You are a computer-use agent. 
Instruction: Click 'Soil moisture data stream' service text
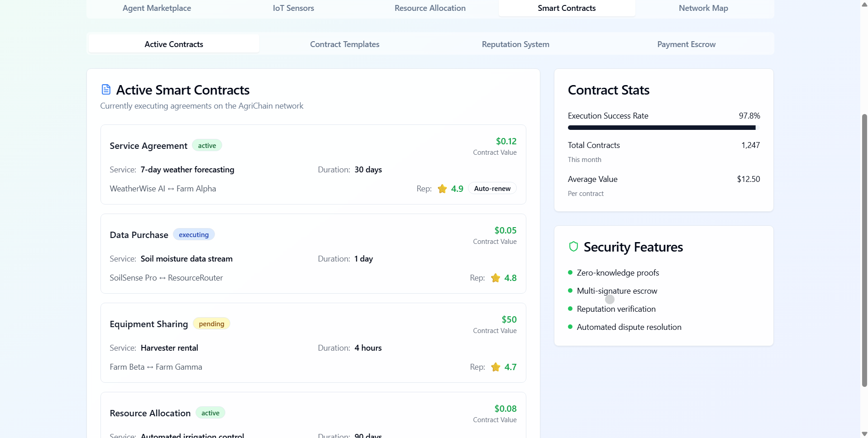point(186,259)
